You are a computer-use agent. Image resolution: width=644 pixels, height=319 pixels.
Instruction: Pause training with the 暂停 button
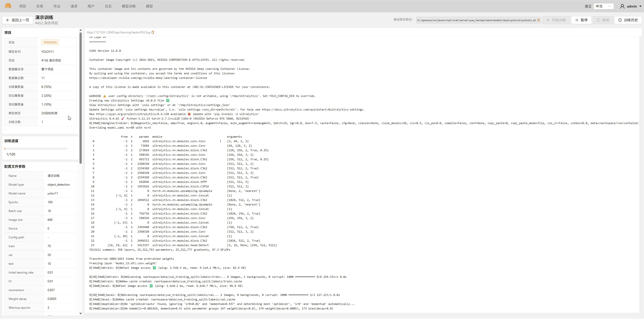(x=581, y=20)
